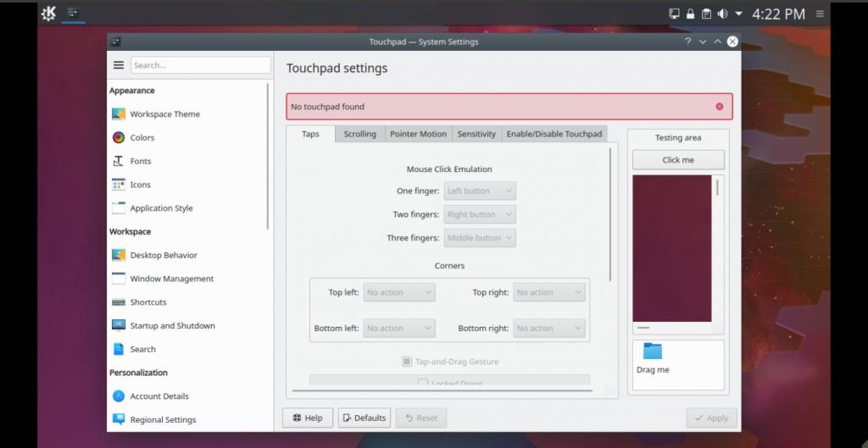Click the 'Click me' test button
Viewport: 868px width, 448px height.
678,160
